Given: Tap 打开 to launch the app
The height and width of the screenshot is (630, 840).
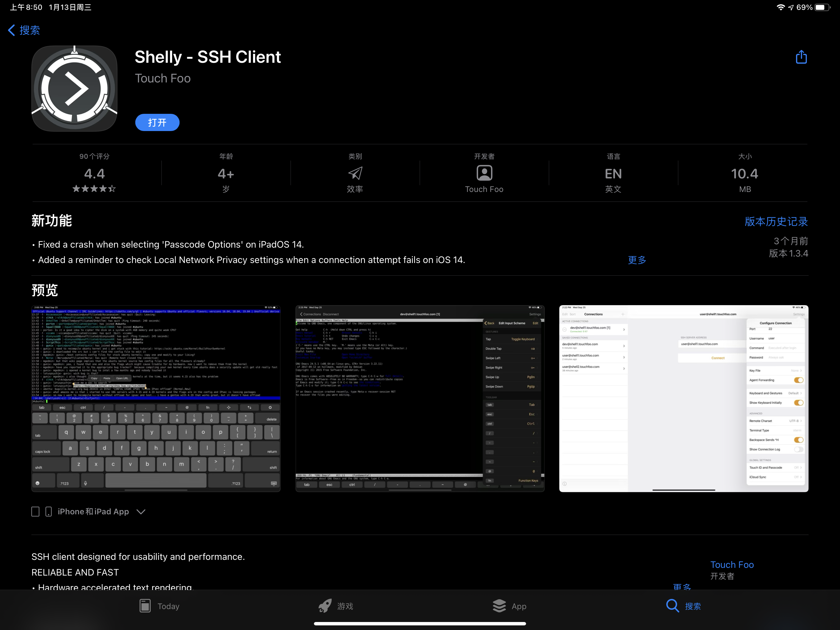Looking at the screenshot, I should pos(157,122).
